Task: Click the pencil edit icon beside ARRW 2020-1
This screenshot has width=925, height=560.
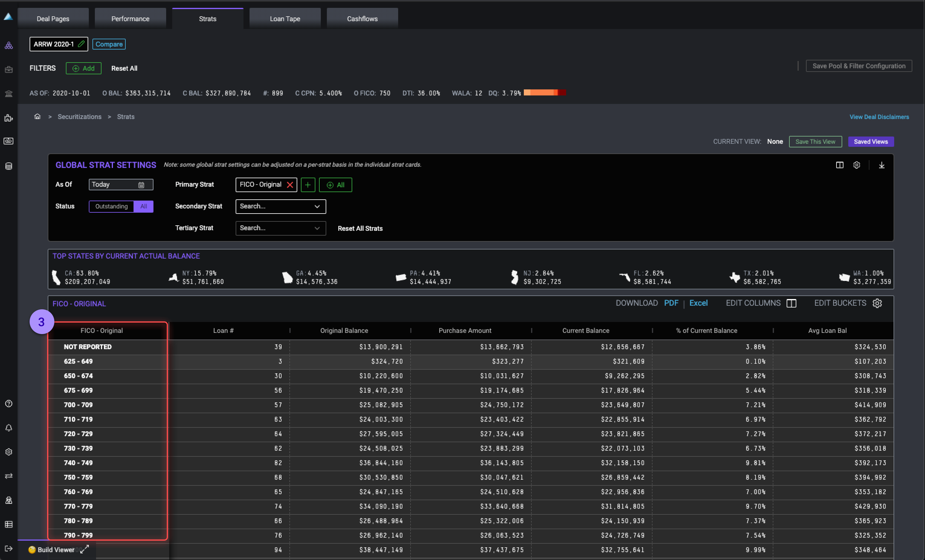Action: click(x=81, y=44)
